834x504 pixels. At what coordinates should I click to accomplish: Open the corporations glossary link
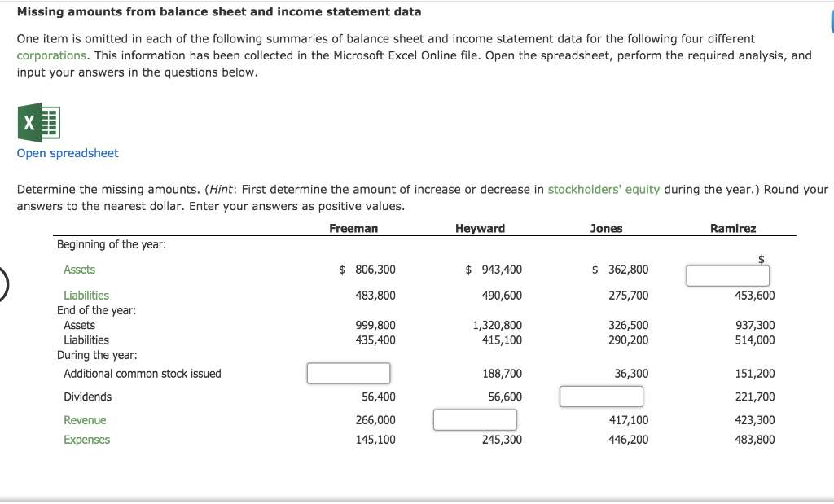[49, 55]
